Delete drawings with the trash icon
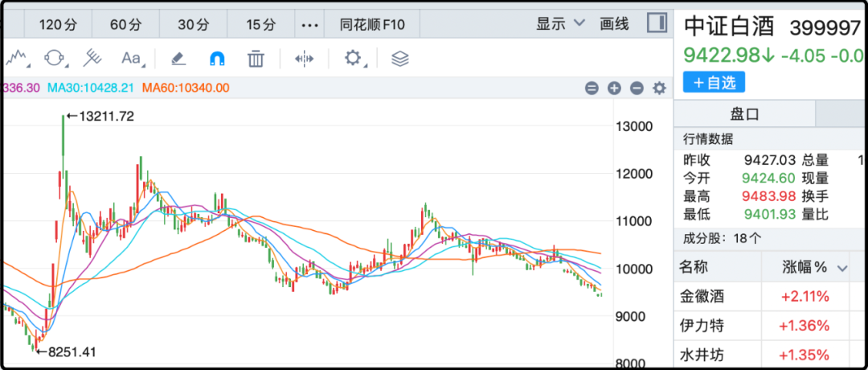The height and width of the screenshot is (370, 868). 256,59
